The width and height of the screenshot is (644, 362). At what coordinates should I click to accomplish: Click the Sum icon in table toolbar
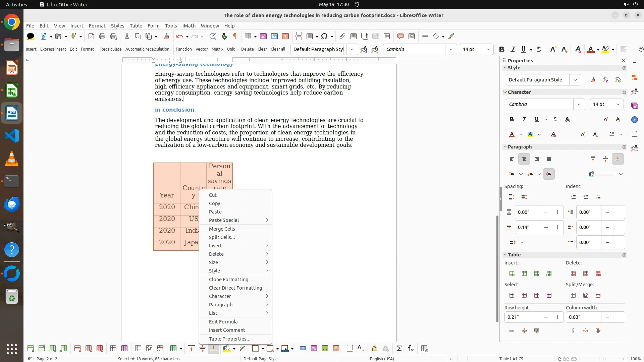399,349
